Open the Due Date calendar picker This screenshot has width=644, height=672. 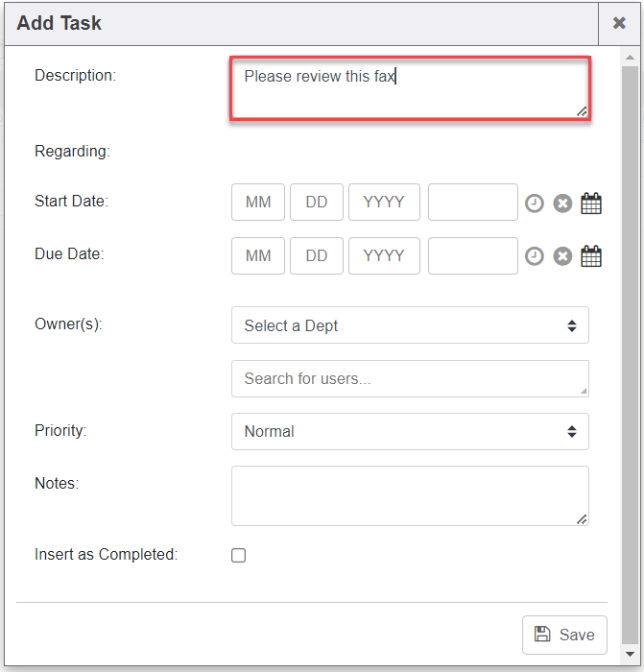[x=591, y=256]
